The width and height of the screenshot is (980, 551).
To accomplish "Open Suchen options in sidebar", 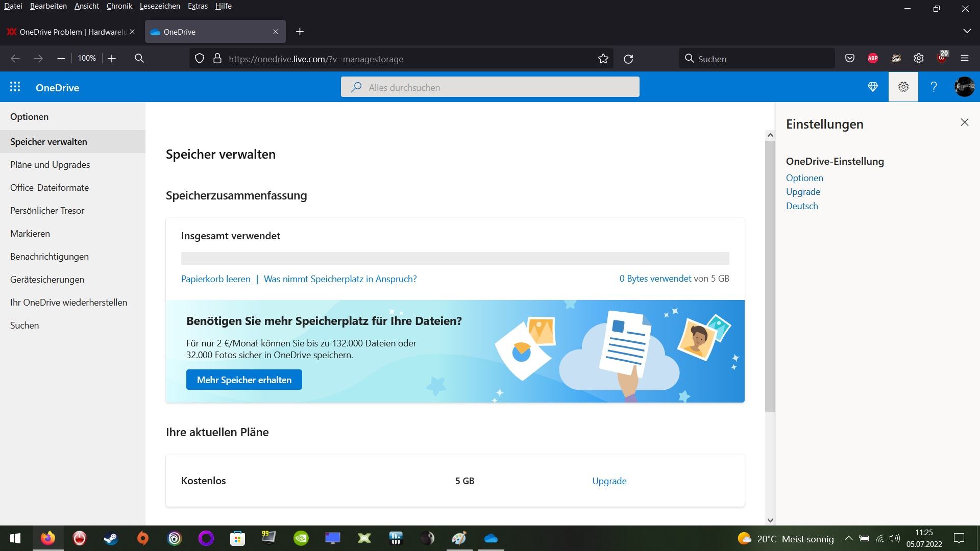I will 72,325.
